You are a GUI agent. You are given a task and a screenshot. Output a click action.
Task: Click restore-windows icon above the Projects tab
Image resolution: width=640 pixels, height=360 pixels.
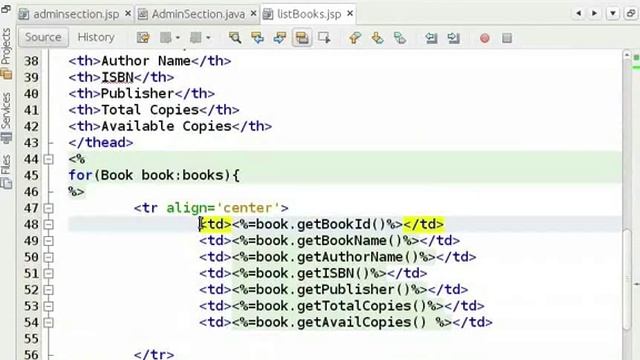[x=6, y=8]
